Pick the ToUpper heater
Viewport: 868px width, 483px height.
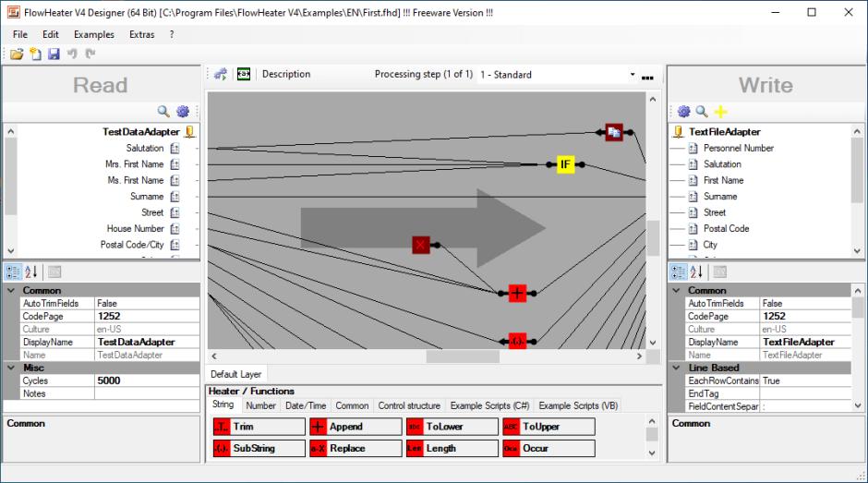pos(549,427)
